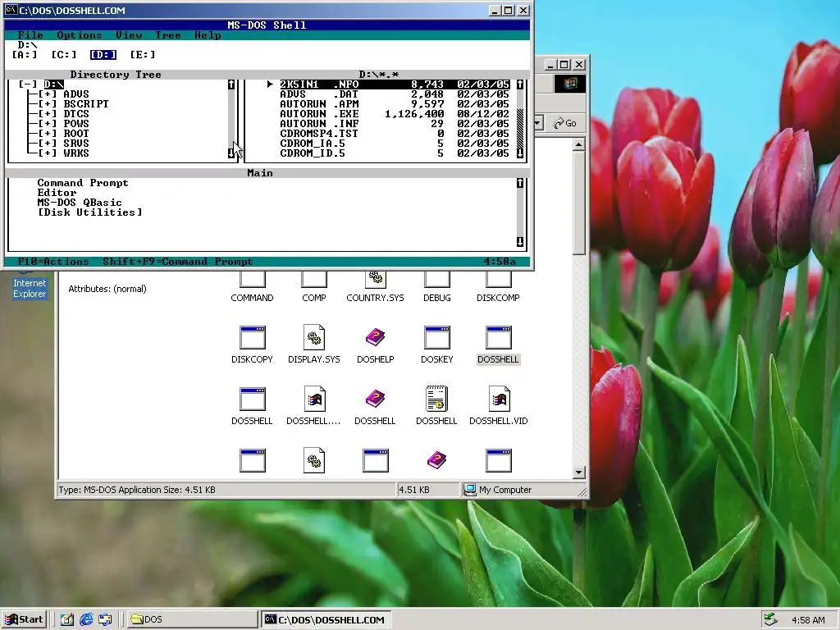Click the F10=Actions status bar item

point(53,262)
